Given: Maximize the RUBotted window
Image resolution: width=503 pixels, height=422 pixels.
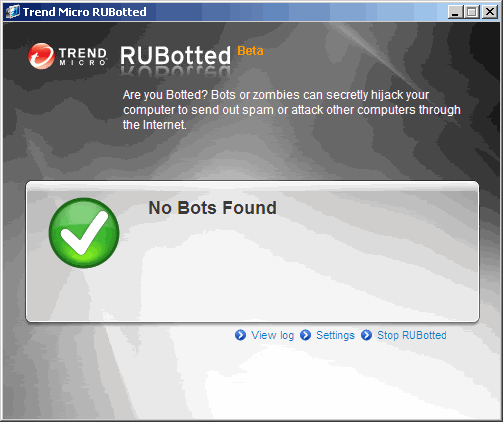Looking at the screenshot, I should point(472,12).
